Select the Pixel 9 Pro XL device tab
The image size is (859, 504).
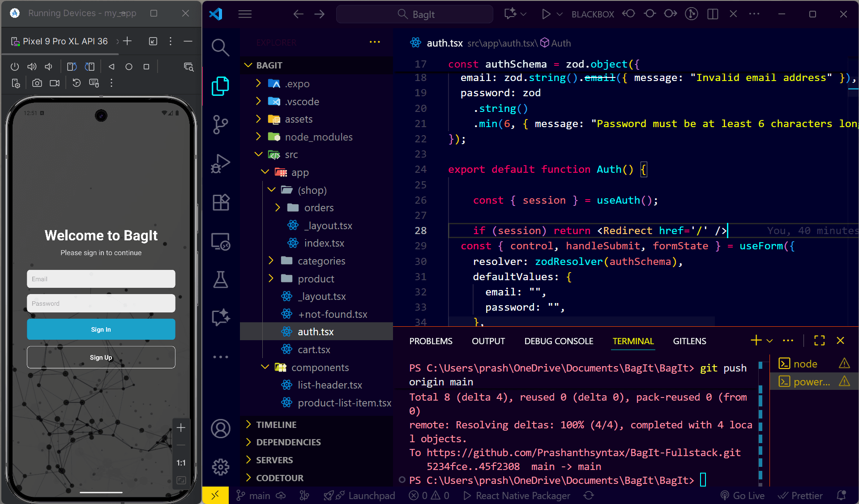coord(60,41)
